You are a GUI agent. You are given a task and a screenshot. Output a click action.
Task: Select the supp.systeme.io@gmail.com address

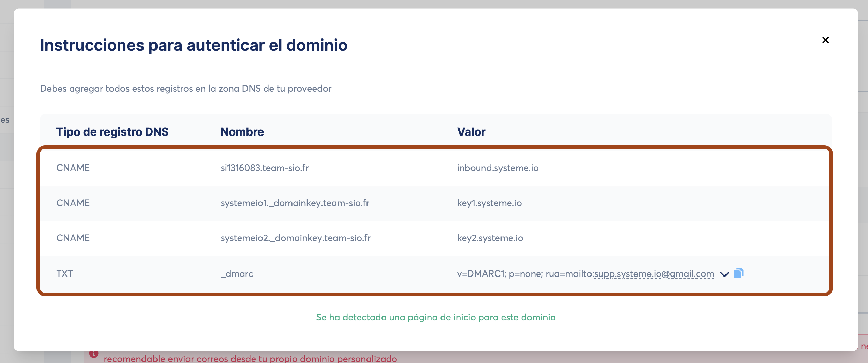tap(654, 274)
